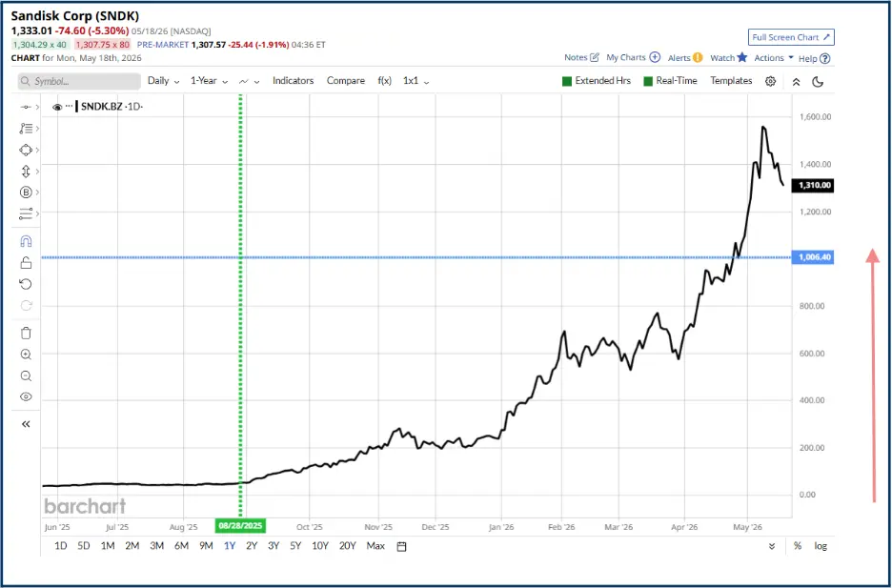This screenshot has width=892, height=588.
Task: Open the Compare menu
Action: coord(345,81)
